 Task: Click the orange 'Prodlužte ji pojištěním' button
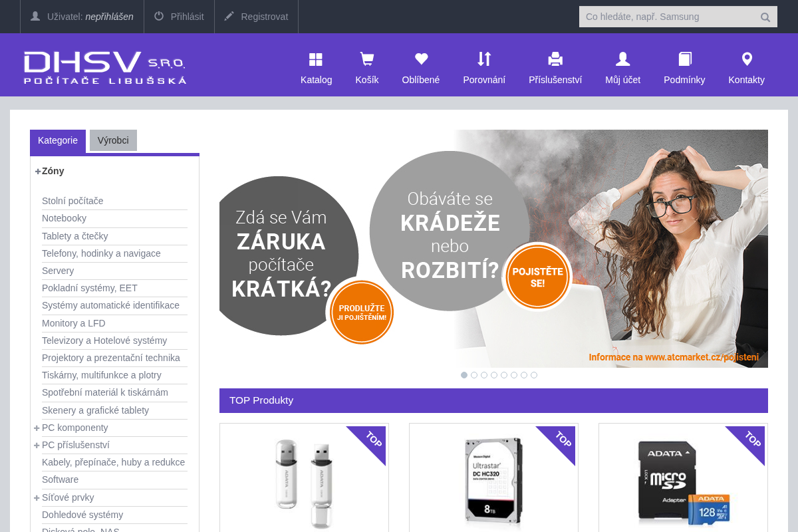[x=362, y=313]
